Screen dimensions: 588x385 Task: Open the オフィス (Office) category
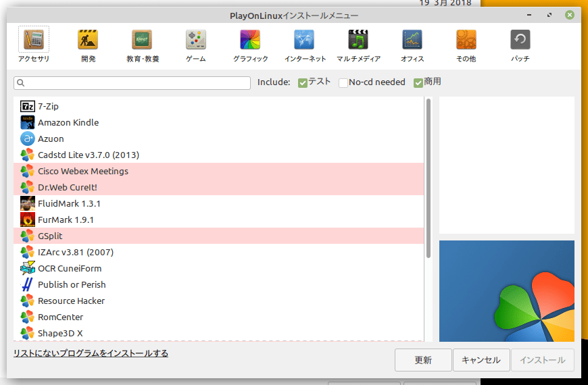[x=412, y=45]
